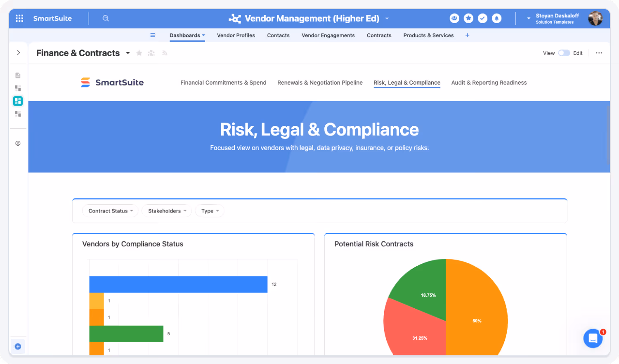Image resolution: width=619 pixels, height=364 pixels.
Task: Click Stoyan Daskaloff profile avatar
Action: point(595,19)
